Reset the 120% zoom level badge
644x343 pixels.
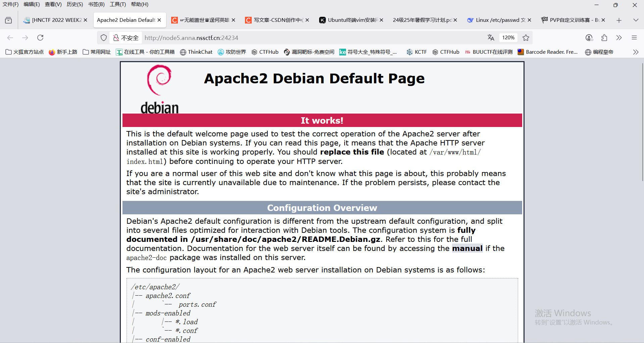point(508,38)
